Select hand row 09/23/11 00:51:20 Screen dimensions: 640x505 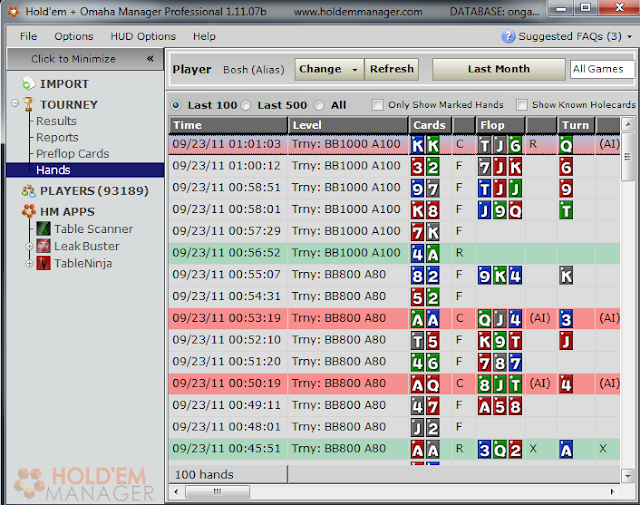click(x=394, y=361)
